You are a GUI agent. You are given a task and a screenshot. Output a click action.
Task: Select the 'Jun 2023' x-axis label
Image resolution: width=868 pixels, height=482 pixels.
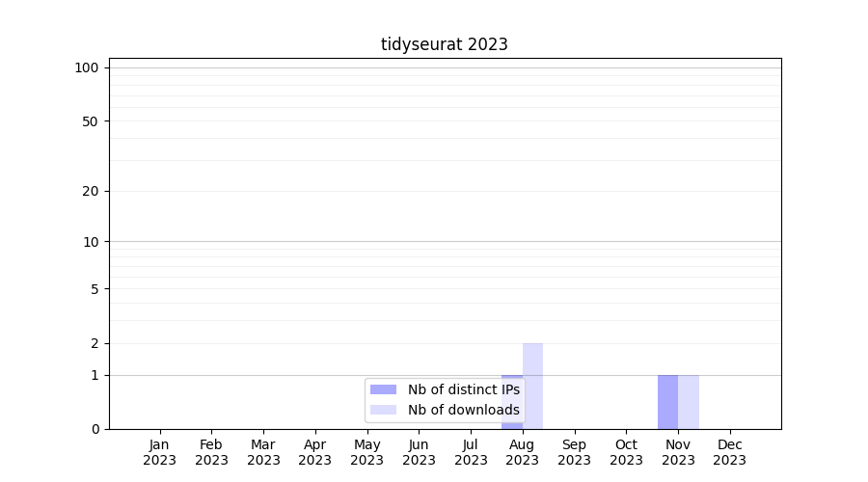[419, 452]
